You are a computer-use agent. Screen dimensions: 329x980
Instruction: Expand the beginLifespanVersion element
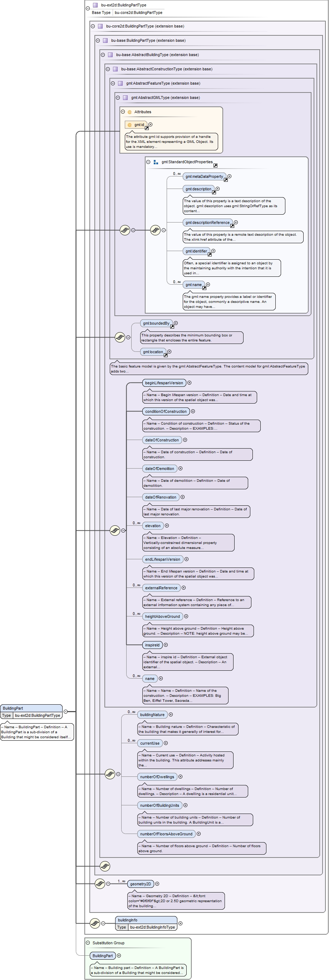189,383
